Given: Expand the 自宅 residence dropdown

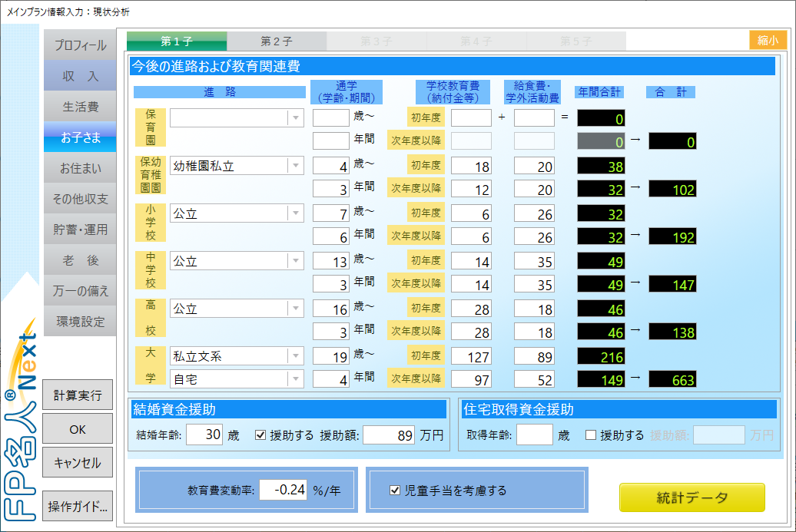Looking at the screenshot, I should coord(295,379).
